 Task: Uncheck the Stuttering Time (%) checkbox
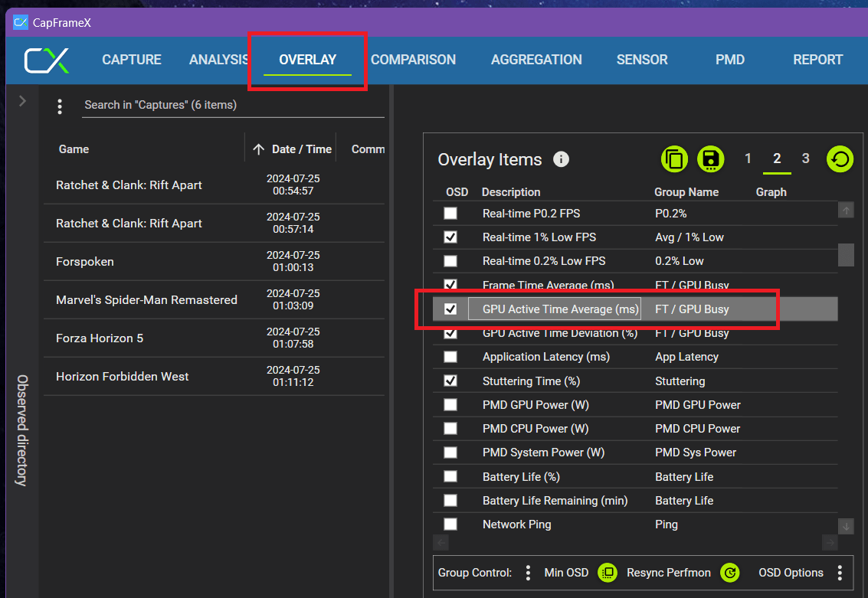[450, 381]
